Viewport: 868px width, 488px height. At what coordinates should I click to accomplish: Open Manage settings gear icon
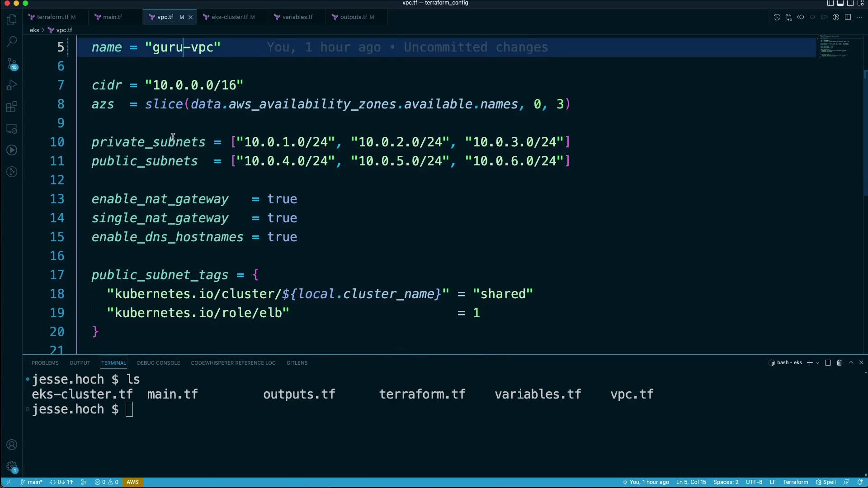pos(12,466)
